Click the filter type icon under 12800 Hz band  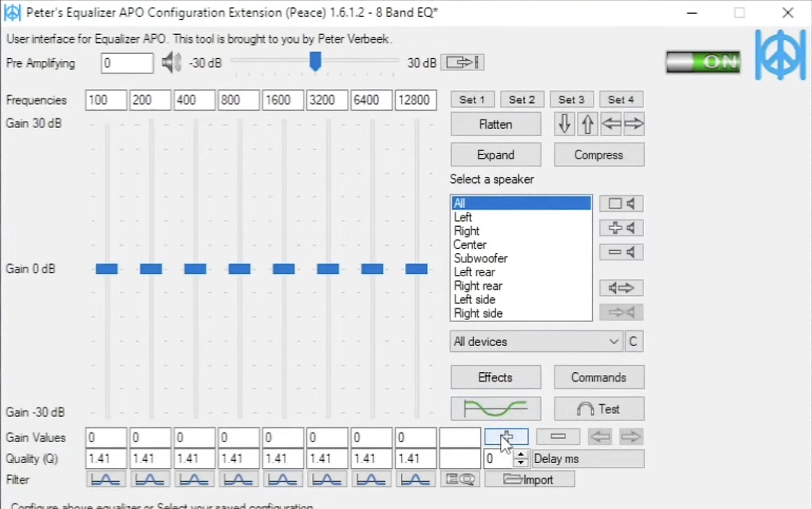(x=416, y=479)
